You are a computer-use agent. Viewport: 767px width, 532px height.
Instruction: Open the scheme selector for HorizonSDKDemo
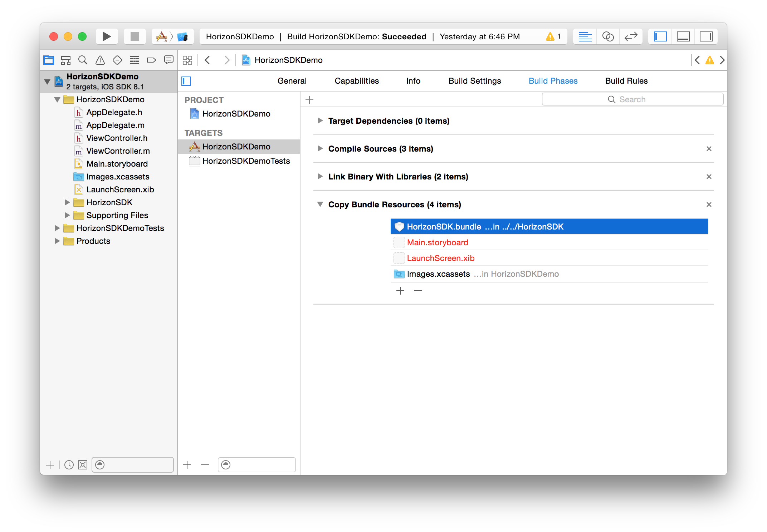click(162, 36)
